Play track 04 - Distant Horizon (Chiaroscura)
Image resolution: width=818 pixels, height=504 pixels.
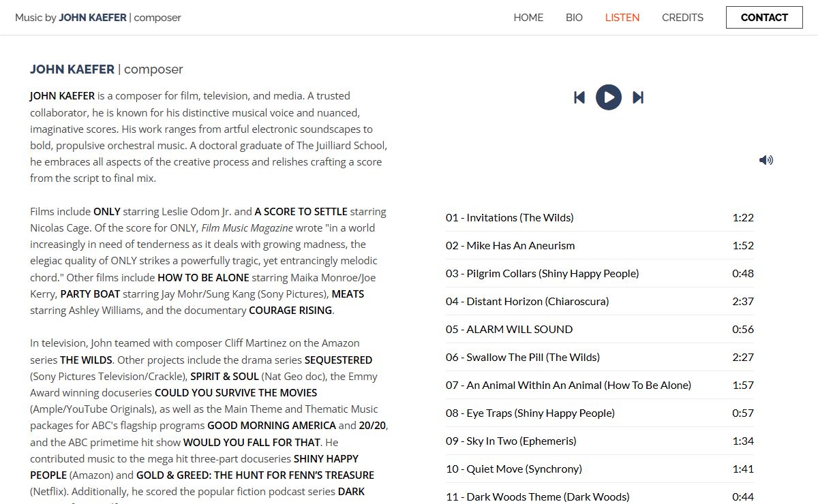tap(600, 302)
